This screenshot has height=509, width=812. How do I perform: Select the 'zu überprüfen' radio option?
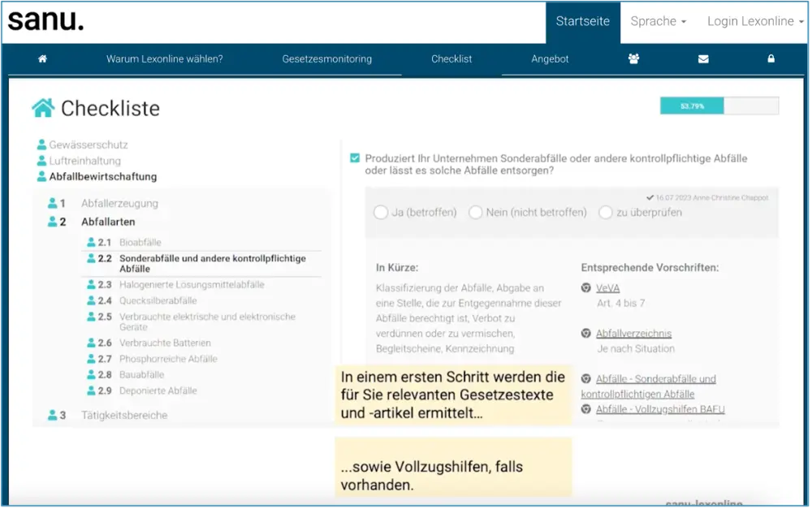[606, 213]
